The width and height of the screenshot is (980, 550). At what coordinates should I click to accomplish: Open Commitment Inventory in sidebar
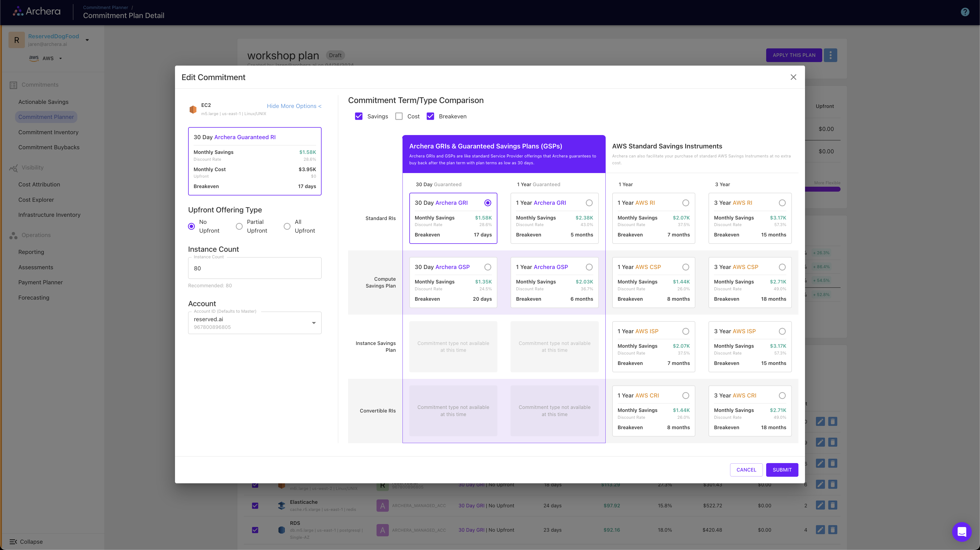(x=48, y=132)
